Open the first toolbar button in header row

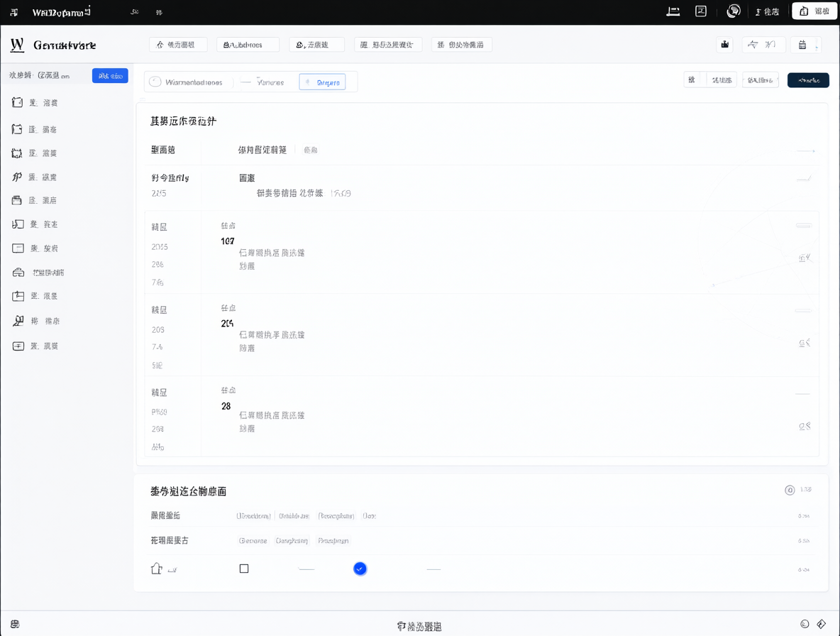pyautogui.click(x=178, y=45)
